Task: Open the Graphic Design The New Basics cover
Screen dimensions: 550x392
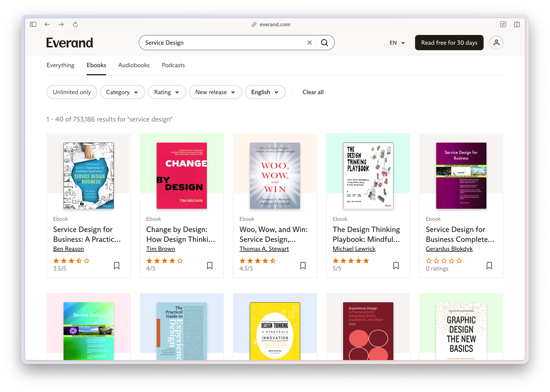Action: click(x=461, y=331)
